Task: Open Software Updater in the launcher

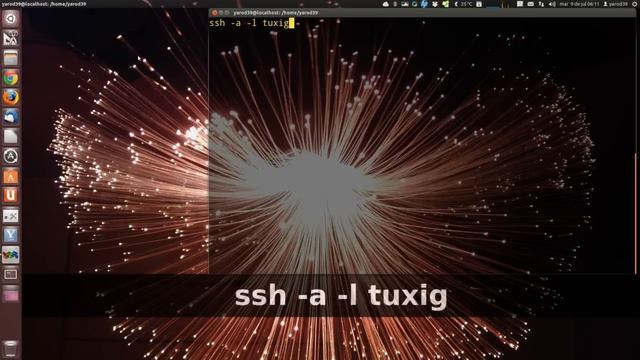Action: coord(11,156)
